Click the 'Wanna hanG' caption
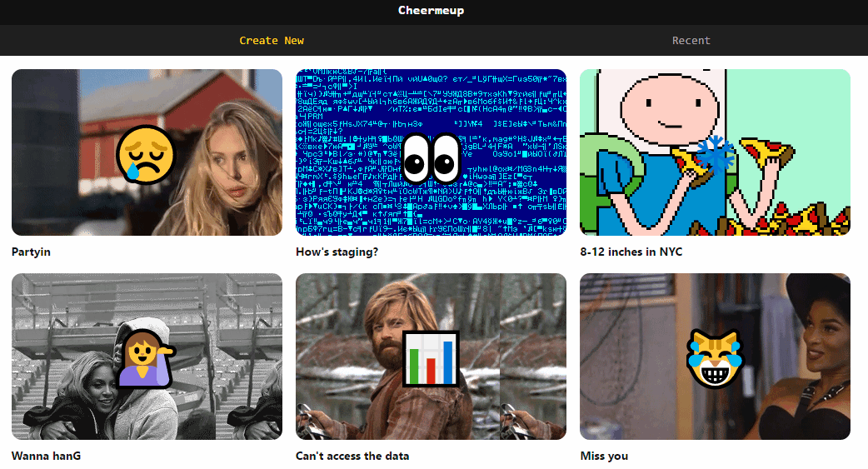 [46, 456]
